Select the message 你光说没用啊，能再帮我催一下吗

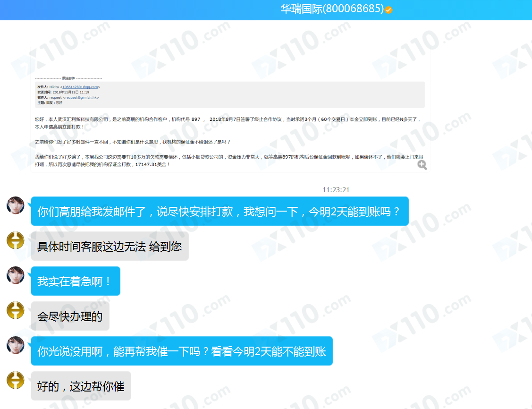[182, 351]
